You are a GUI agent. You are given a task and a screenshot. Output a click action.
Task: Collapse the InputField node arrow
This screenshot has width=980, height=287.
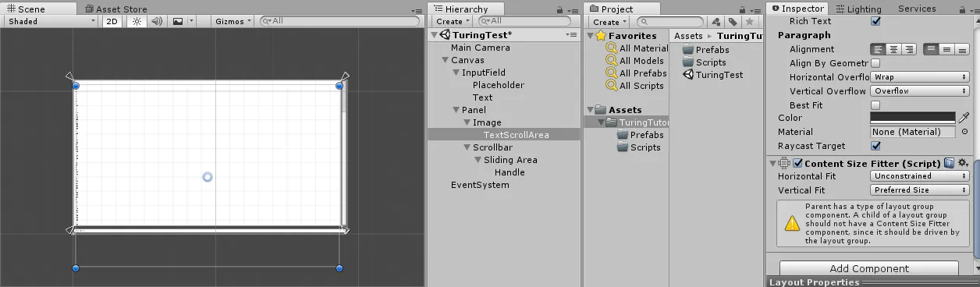point(456,73)
